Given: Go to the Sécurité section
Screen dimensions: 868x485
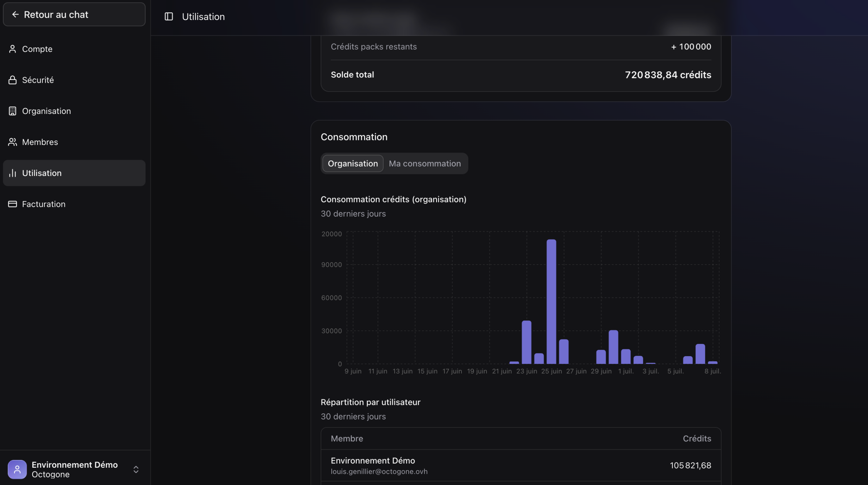Looking at the screenshot, I should tap(74, 80).
